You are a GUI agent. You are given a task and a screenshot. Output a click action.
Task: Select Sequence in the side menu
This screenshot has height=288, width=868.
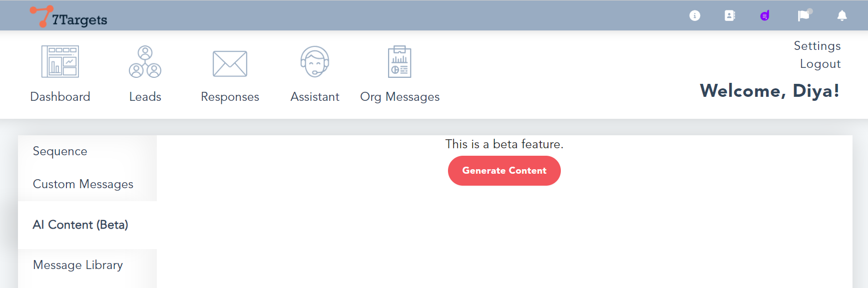click(60, 151)
